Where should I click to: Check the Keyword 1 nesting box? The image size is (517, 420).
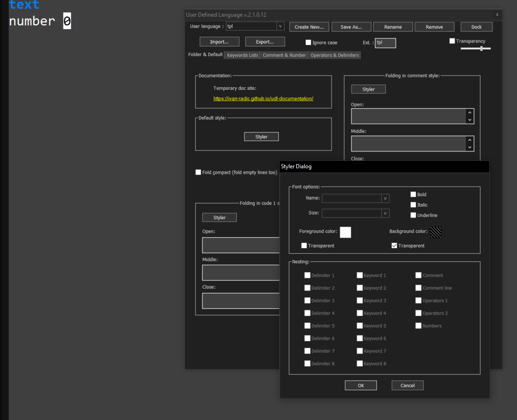coord(360,275)
